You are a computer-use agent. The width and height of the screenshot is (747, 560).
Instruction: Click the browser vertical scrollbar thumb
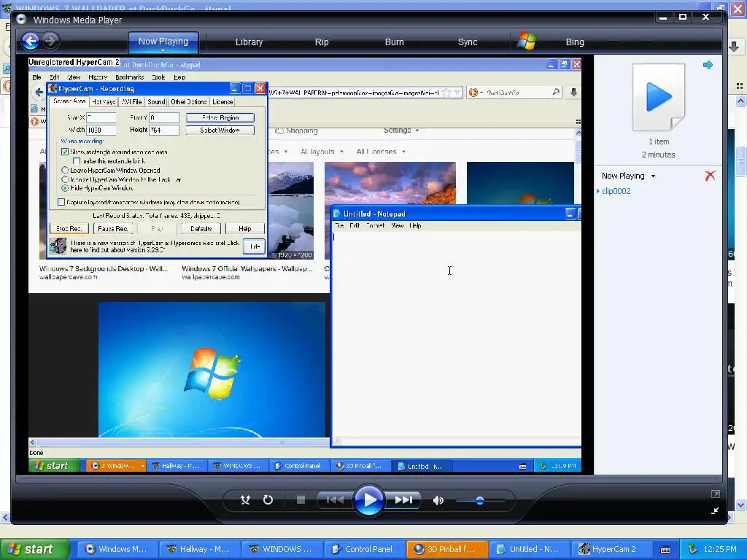coord(740,162)
